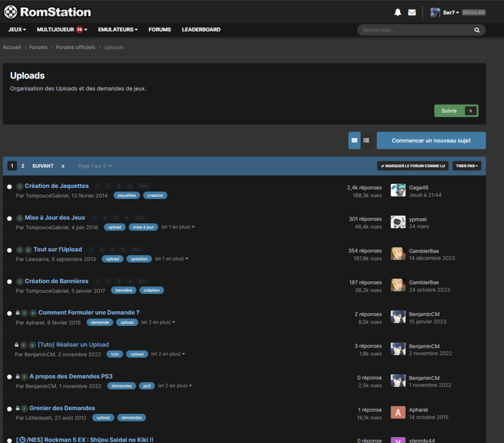Viewport: 504px width, 443px height.
Task: Toggle read status dot on Mise à Jour des Jeux
Action: pyautogui.click(x=9, y=218)
